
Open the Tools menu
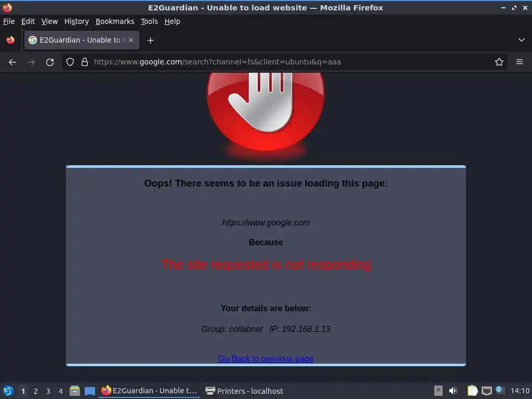tap(149, 21)
